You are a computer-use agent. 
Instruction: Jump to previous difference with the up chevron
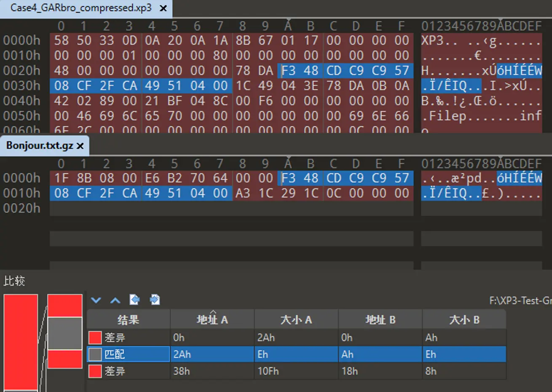pyautogui.click(x=115, y=300)
